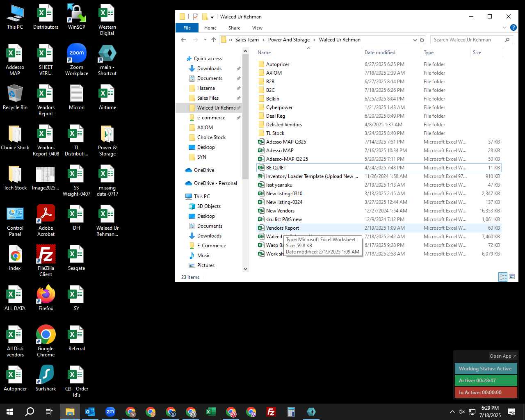525x420 pixels.
Task: Open the address bar previous locations dropdown
Action: (x=415, y=40)
